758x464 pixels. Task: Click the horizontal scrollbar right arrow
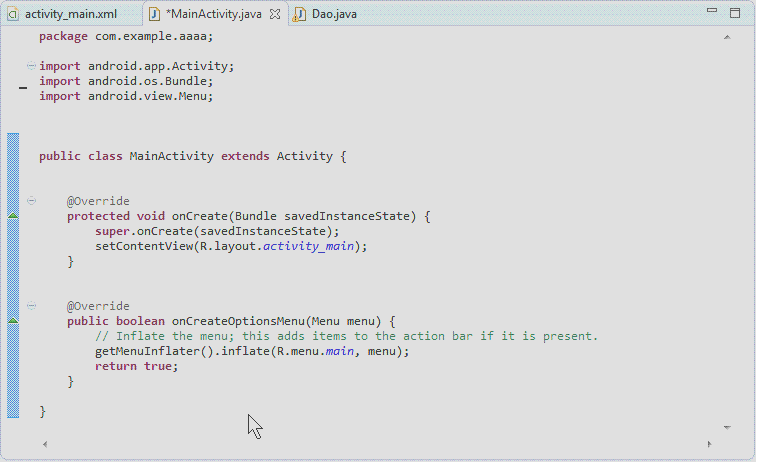click(709, 444)
